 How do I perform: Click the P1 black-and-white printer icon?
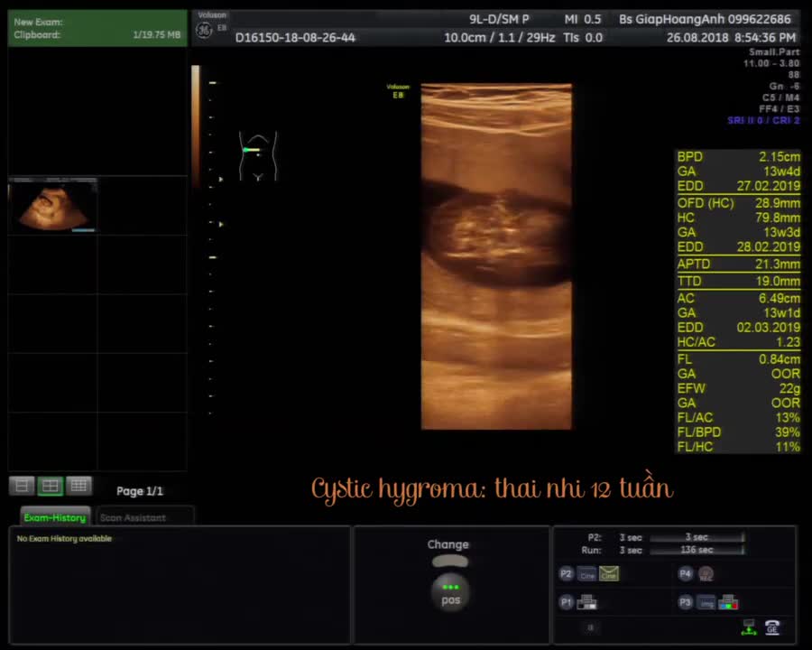click(586, 602)
